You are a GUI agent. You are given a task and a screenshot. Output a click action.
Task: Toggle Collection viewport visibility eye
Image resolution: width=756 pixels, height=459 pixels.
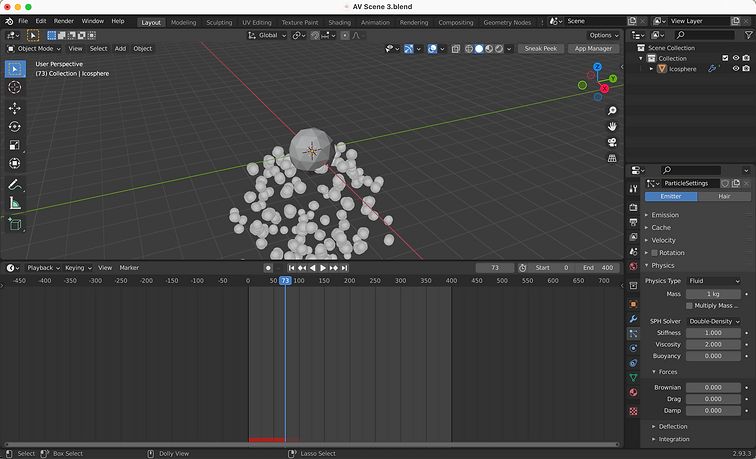click(x=736, y=58)
